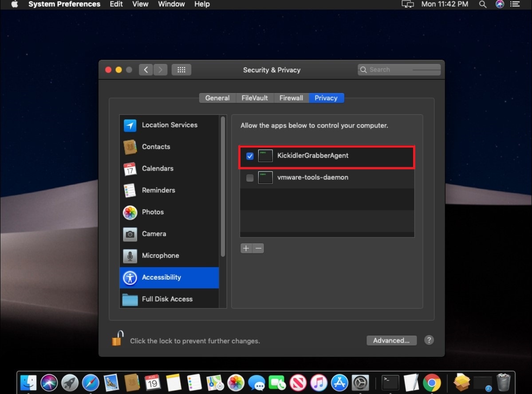Select Accessibility in the privacy list
This screenshot has width=532, height=394.
(169, 277)
